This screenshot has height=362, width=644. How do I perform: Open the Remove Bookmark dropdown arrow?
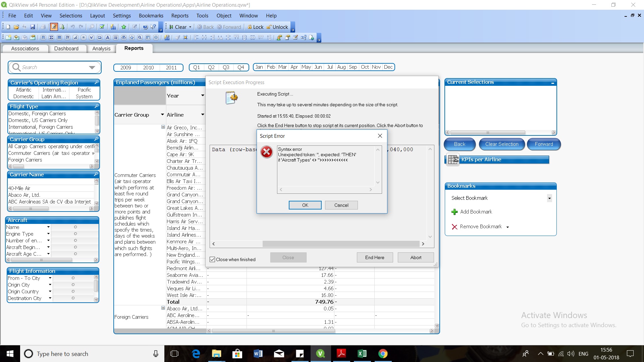tap(507, 227)
